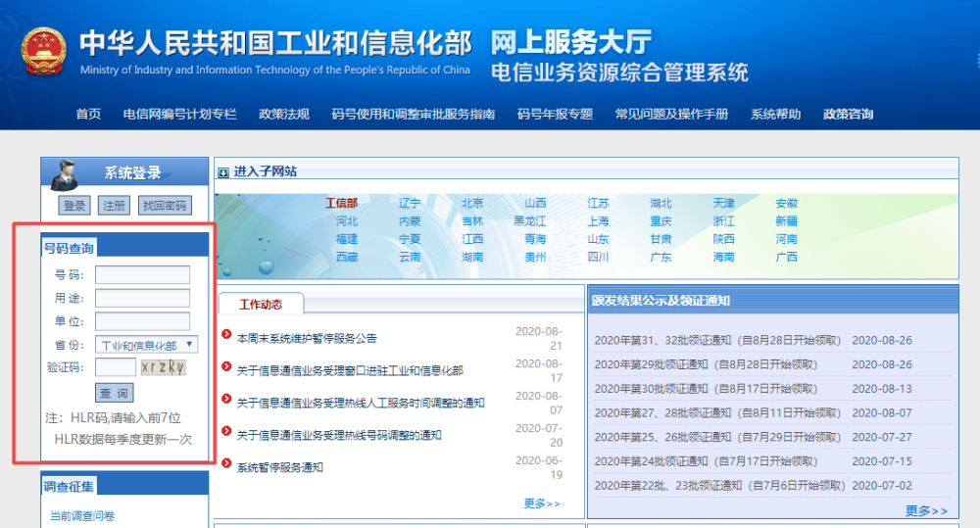Open the 海南 sub-site link

click(x=724, y=257)
